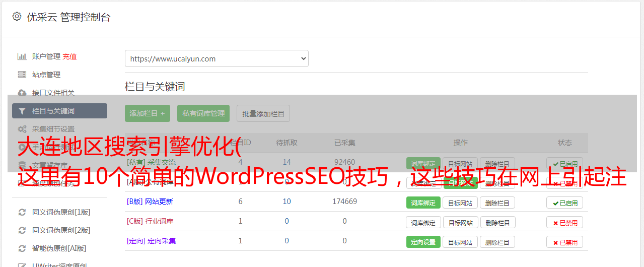Click the cloud upload icon for 接口文件相关
The height and width of the screenshot is (267, 644).
[x=22, y=93]
